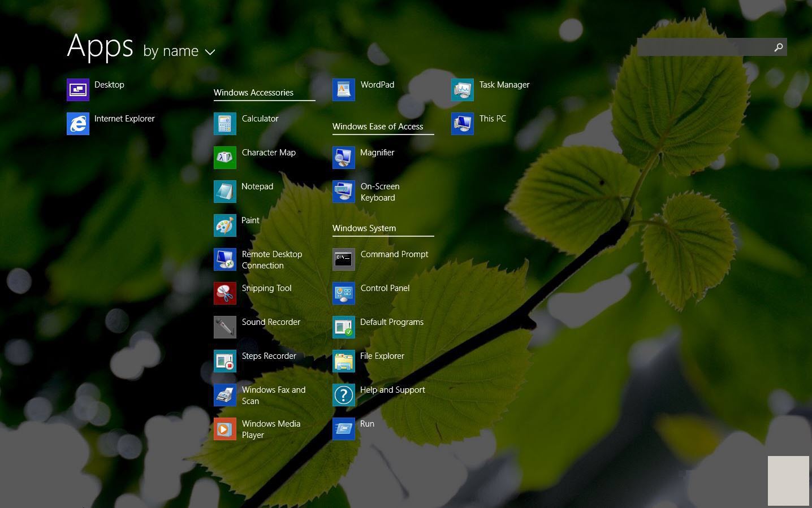Image resolution: width=812 pixels, height=508 pixels.
Task: Start Steps Recorder from its icon
Action: pos(225,361)
